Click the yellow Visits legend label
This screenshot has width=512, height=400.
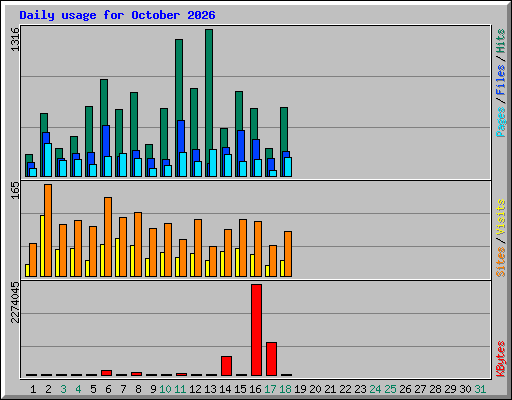click(501, 218)
